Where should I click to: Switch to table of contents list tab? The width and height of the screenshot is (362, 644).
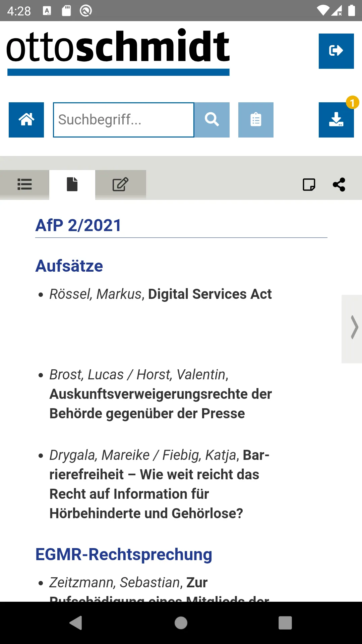pos(24,184)
